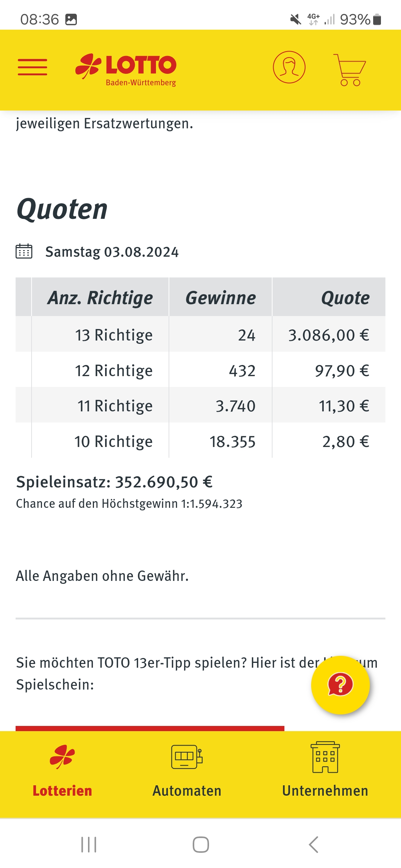Tap the LOTTO Baden-Württemberg logo

tap(126, 70)
